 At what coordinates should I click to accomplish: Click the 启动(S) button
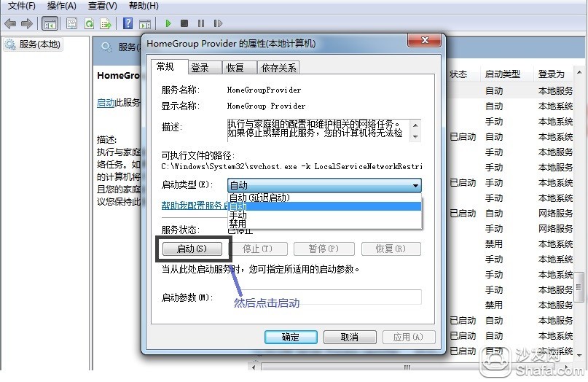[192, 249]
